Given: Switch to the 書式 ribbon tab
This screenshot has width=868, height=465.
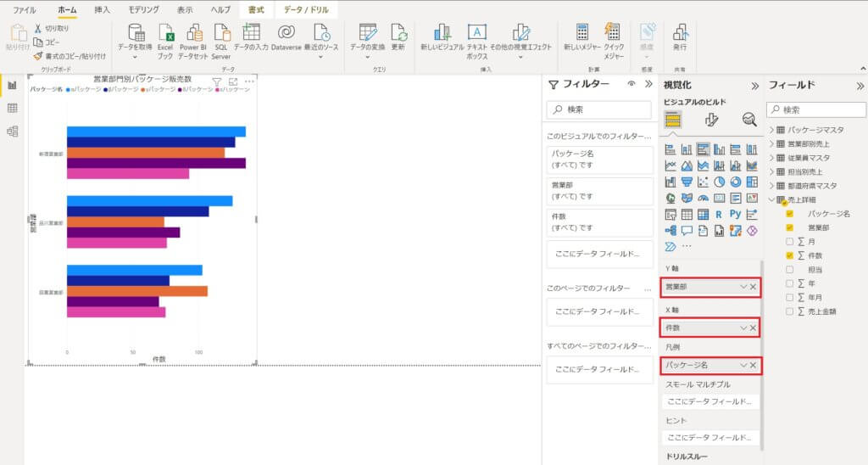Looking at the screenshot, I should [x=256, y=10].
